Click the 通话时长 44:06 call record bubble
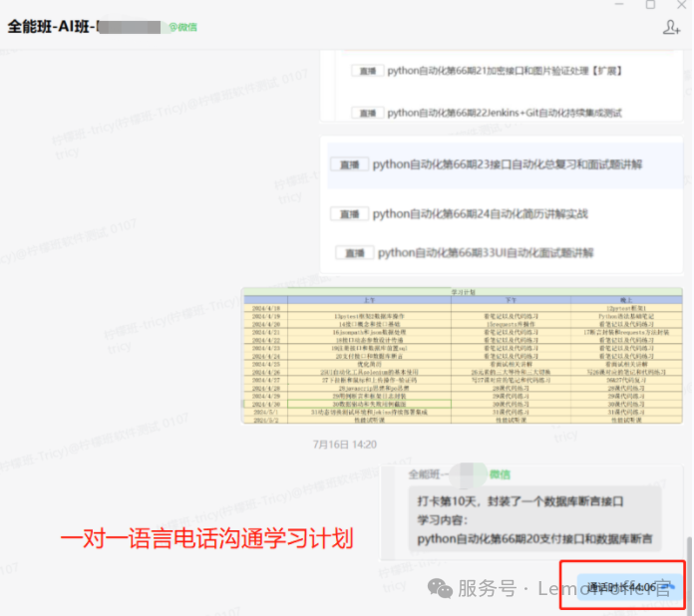This screenshot has width=694, height=616. click(619, 586)
